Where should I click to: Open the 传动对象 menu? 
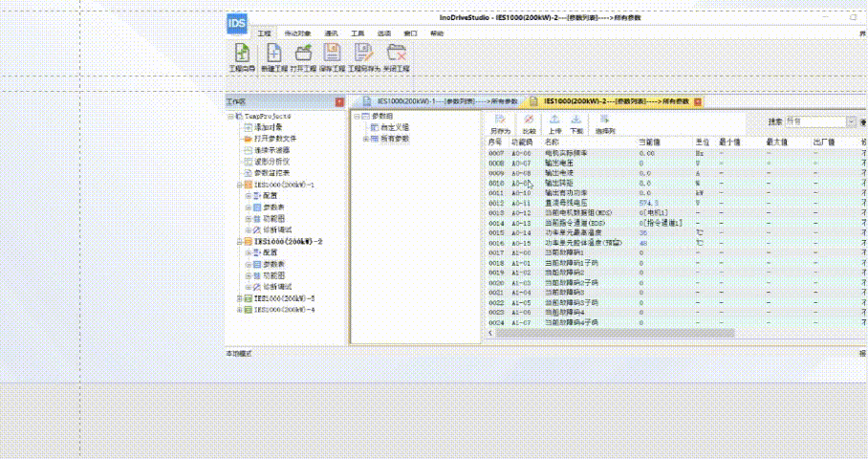coord(297,33)
